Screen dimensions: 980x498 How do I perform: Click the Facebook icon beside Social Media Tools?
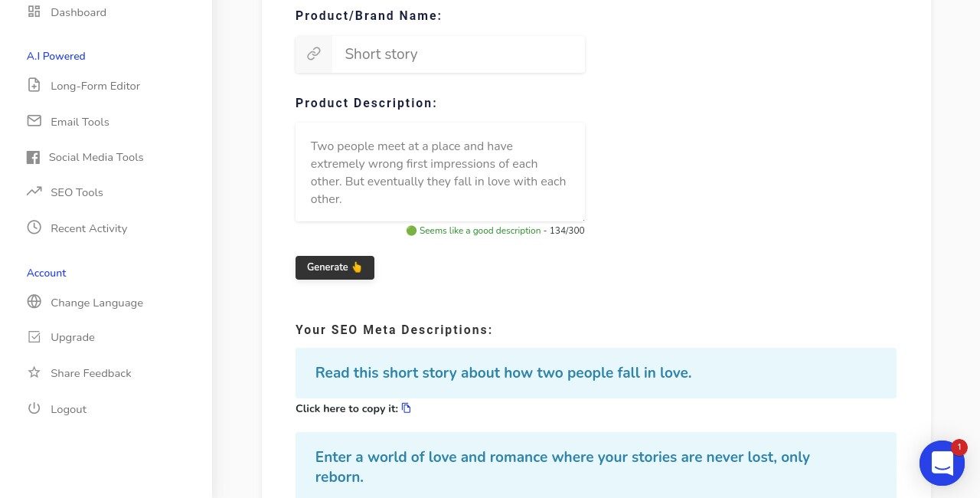point(33,157)
